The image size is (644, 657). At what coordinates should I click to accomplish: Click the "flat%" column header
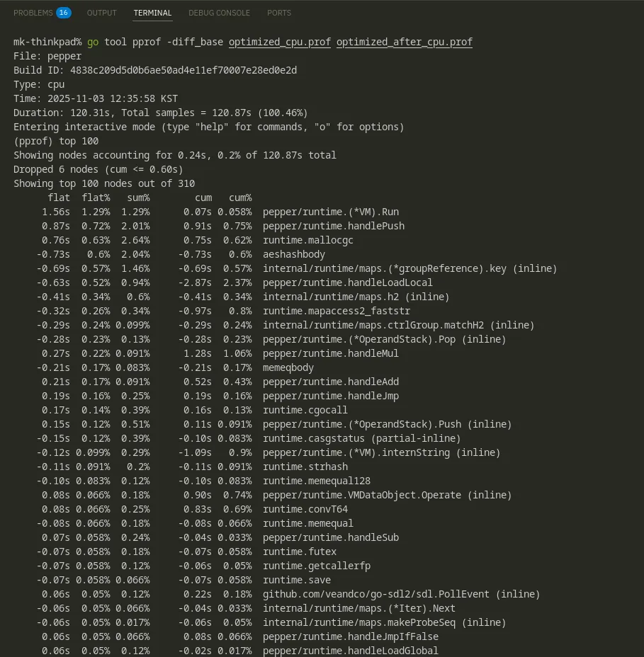click(96, 198)
